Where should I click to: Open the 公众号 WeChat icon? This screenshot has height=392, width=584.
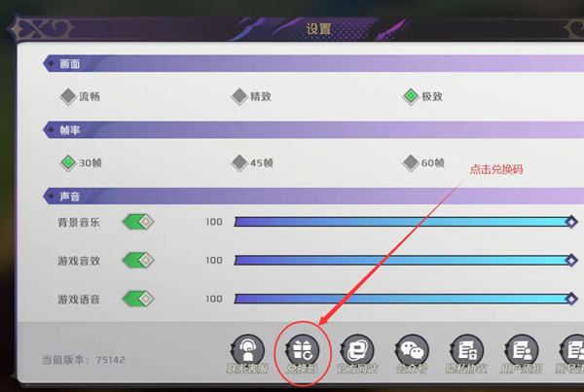(412, 351)
